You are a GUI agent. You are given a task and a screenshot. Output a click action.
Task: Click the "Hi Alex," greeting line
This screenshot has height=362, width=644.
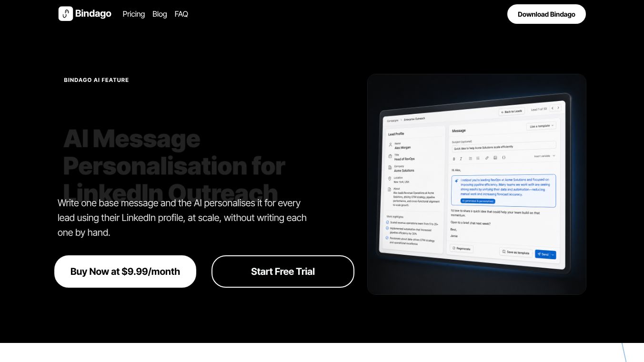coord(456,170)
